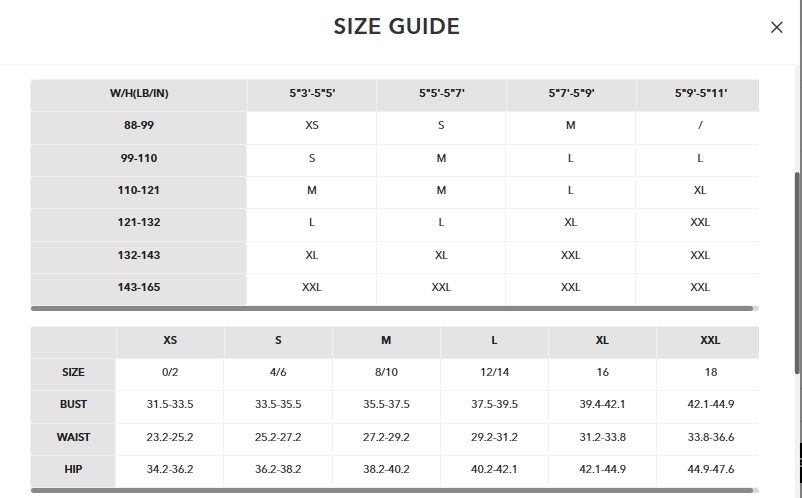Select the HIP row label
This screenshot has height=498, width=802.
[73, 469]
